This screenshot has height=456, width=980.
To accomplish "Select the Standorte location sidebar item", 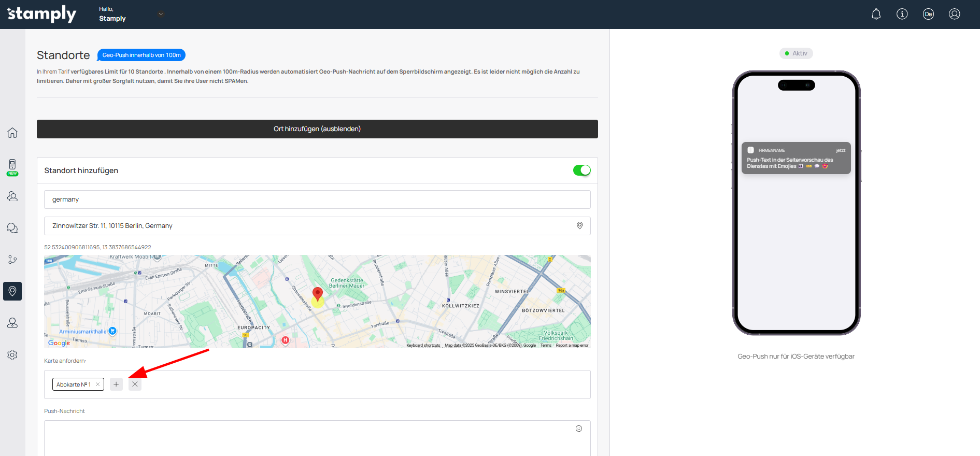I will tap(12, 291).
